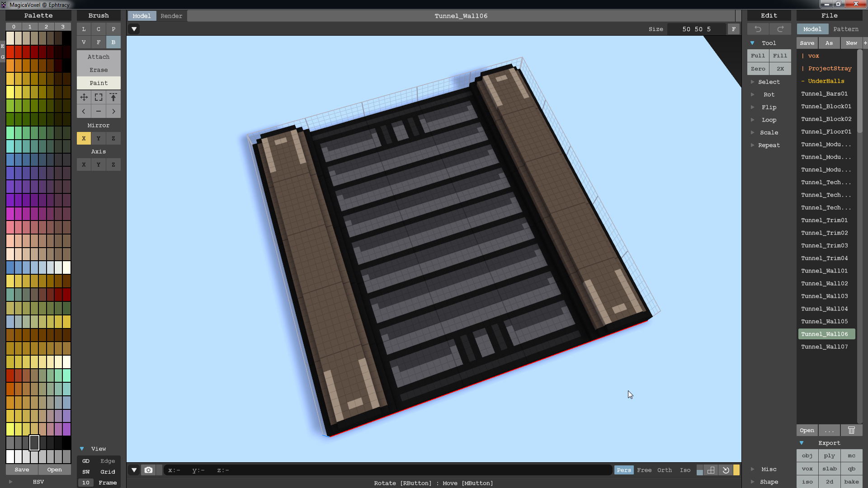Reset the camera with circular arrow icon
The image size is (868, 488).
click(x=726, y=470)
